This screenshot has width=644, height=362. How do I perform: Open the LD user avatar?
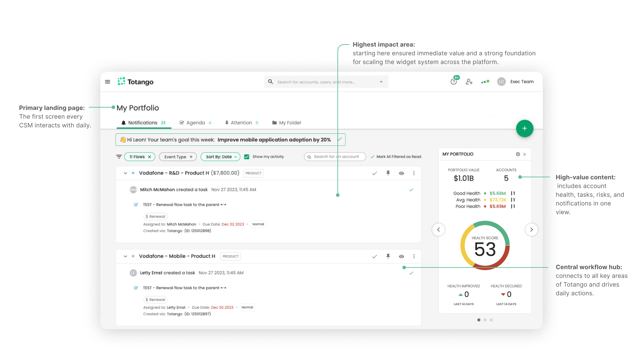coord(501,82)
